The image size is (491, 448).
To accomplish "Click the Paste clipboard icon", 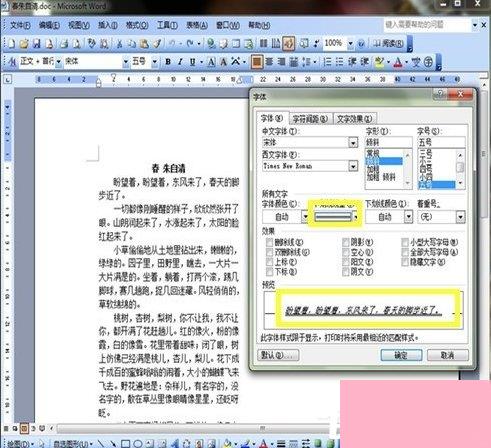I will pos(144,44).
